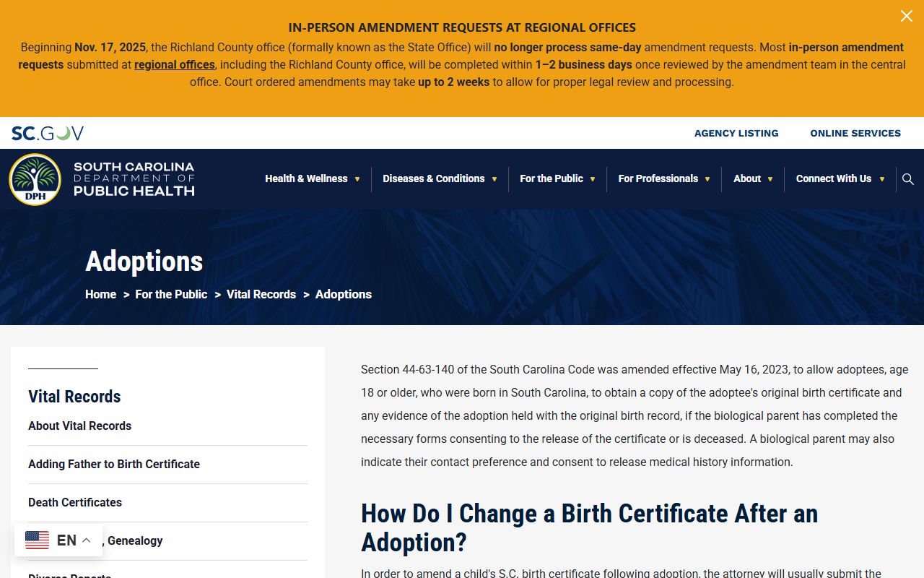Click the Adoptions breadcrumb item

(344, 294)
